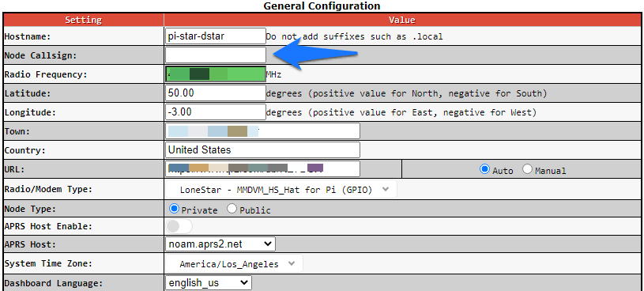
Task: Click the 'System Time Zone:' label
Action: coord(48,264)
